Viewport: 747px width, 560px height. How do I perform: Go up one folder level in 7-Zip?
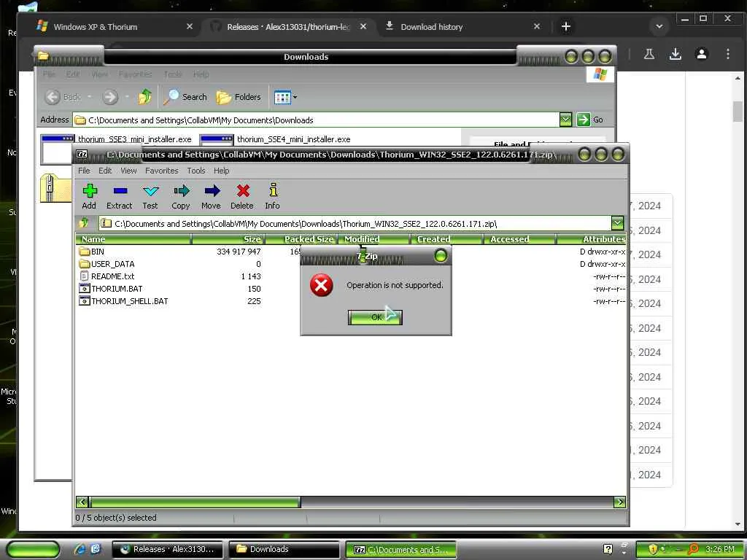[x=85, y=223]
